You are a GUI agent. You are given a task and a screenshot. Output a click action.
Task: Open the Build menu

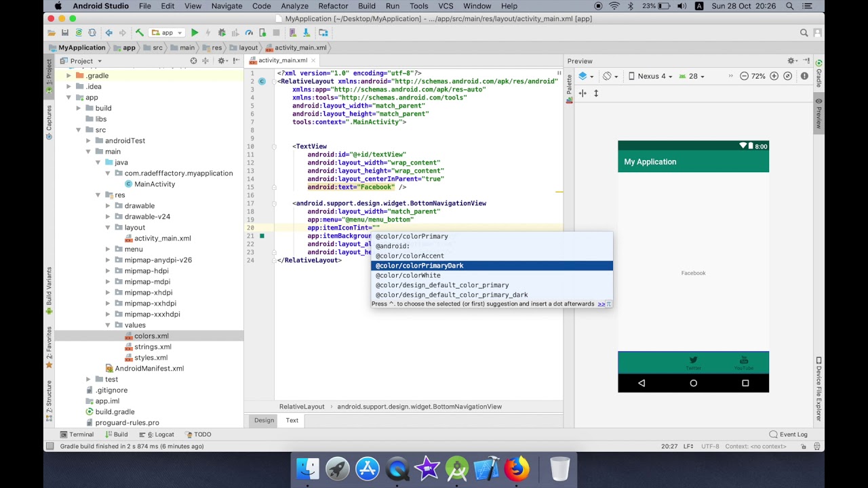tap(367, 6)
